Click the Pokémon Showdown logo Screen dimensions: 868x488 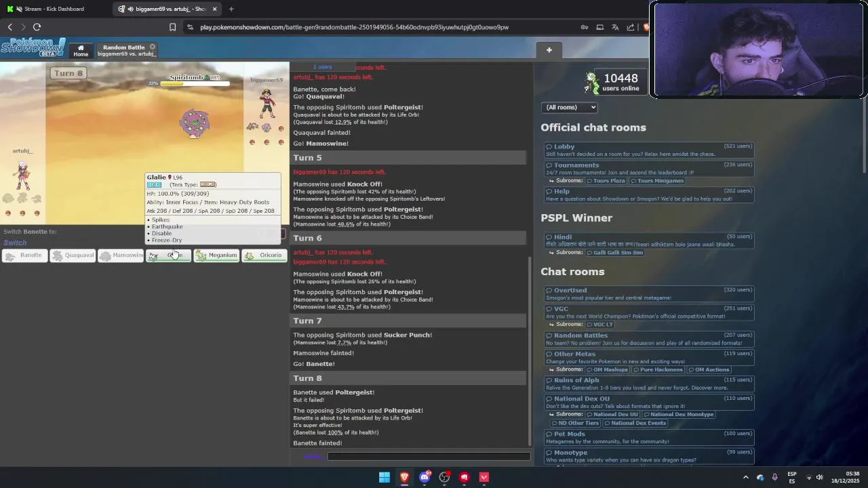33,47
